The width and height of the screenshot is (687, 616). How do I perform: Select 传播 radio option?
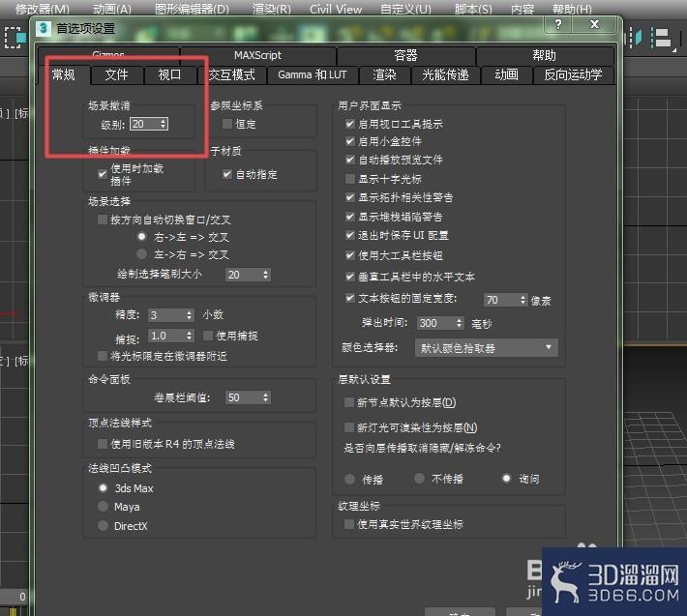click(349, 480)
